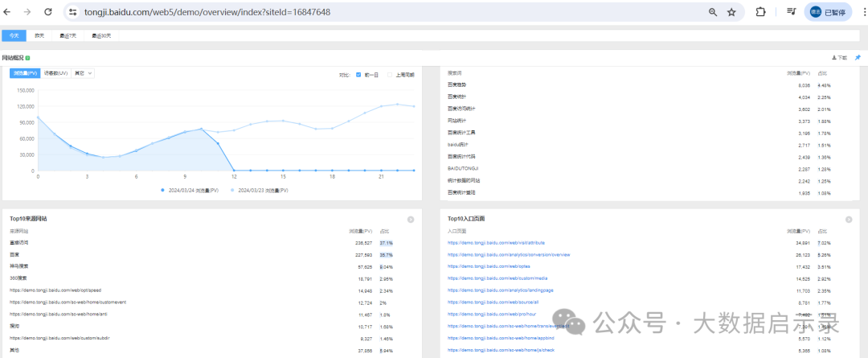This screenshot has width=868, height=358.
Task: Click the source row ending /sc-web/home/anti
Action: pos(58,315)
